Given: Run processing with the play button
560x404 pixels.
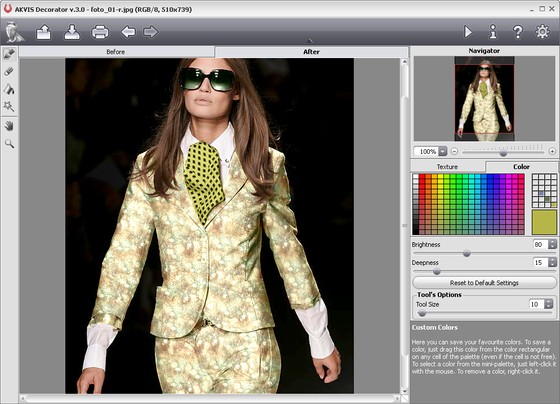Looking at the screenshot, I should (468, 32).
